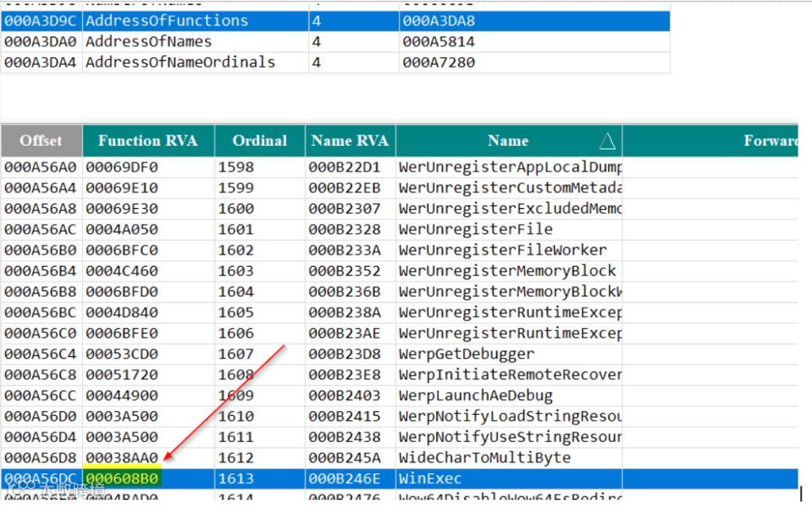
Task: Select the AddressOfNames row
Action: (335, 42)
